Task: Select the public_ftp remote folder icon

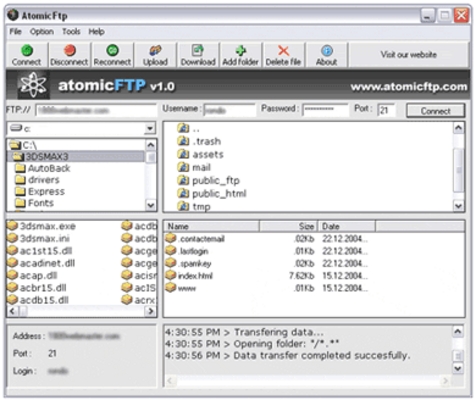Action: 183,180
